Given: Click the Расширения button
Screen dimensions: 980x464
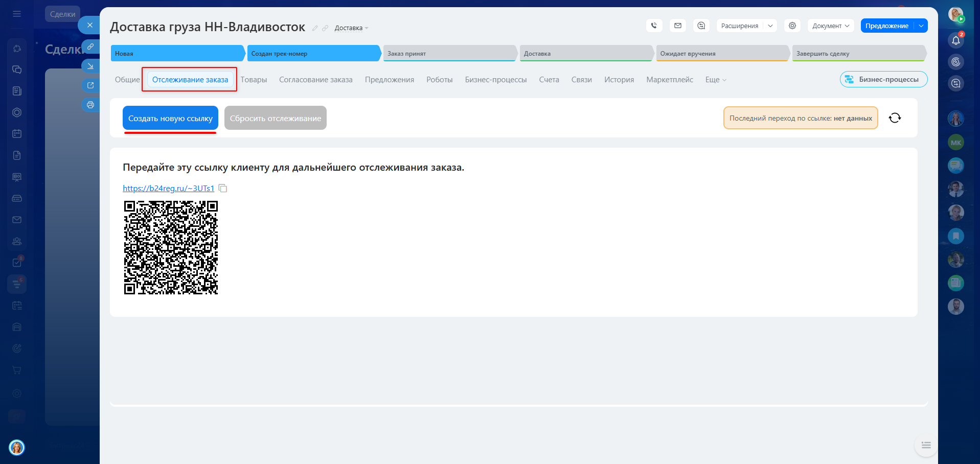Looking at the screenshot, I should click(x=740, y=26).
